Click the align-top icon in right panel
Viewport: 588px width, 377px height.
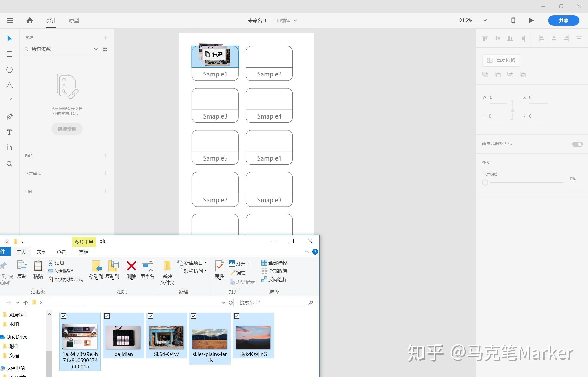click(485, 38)
